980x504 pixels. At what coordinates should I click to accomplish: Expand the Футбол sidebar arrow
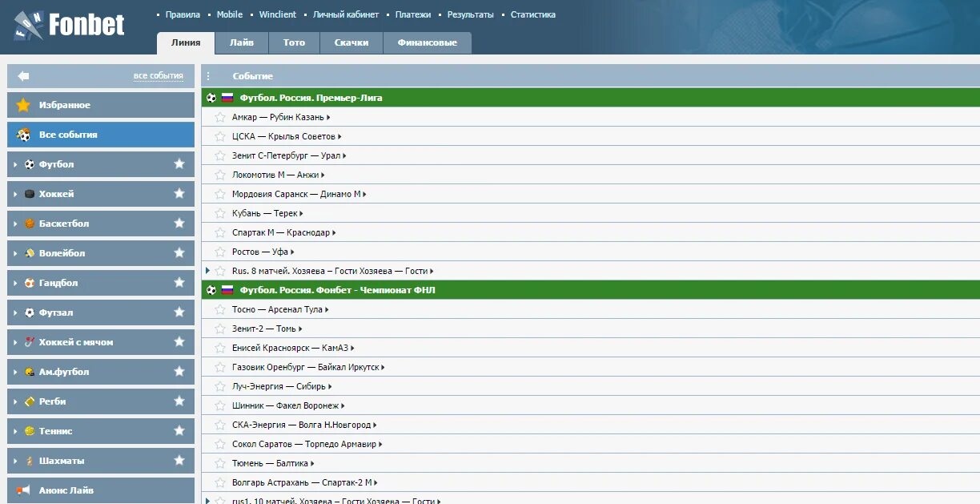point(15,164)
